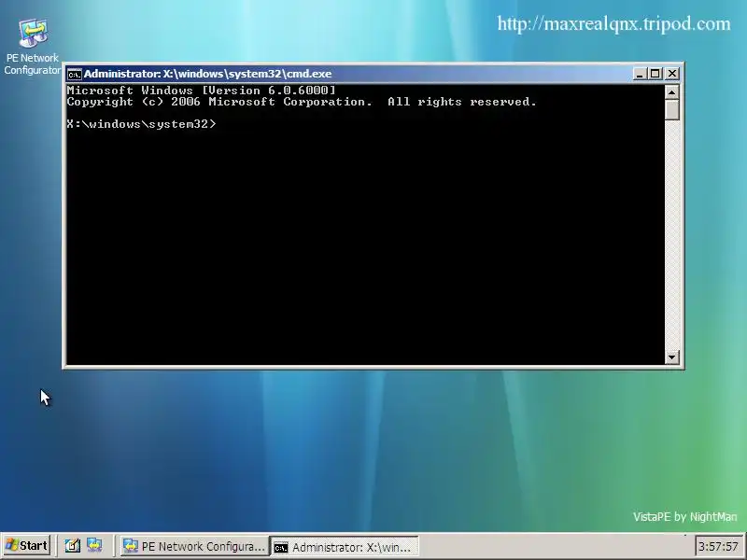The height and width of the screenshot is (560, 747).
Task: Click the cmd title bar text
Action: [207, 74]
